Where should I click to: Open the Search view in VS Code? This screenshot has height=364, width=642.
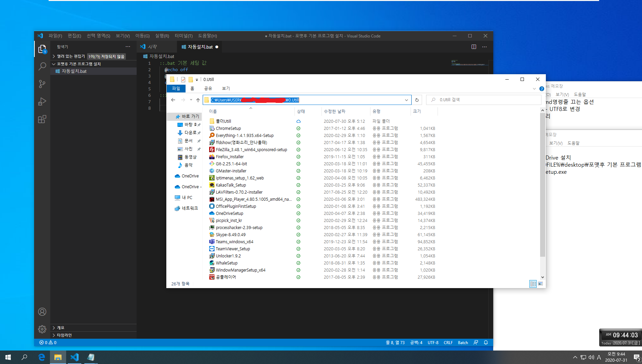click(x=42, y=66)
